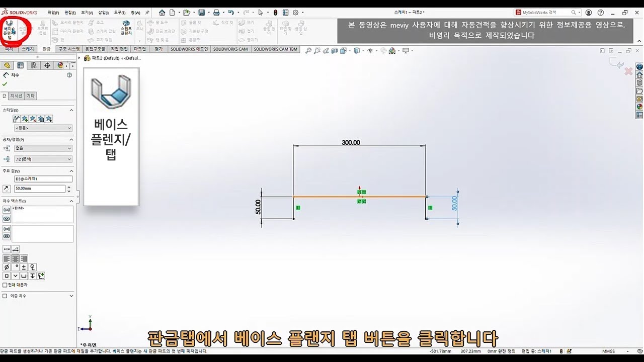The image size is (644, 362).
Task: Insert the diameter symbol Ø button
Action: [x=7, y=267]
